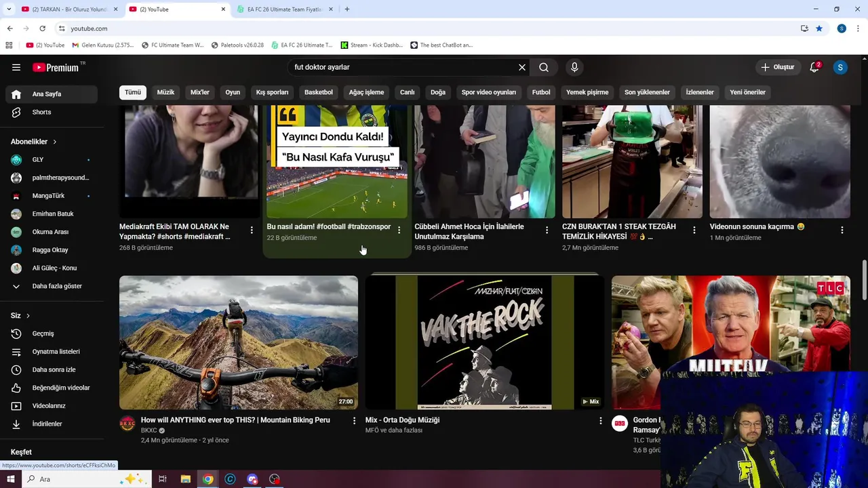
Task: Select the Doğa filter chip
Action: click(438, 92)
